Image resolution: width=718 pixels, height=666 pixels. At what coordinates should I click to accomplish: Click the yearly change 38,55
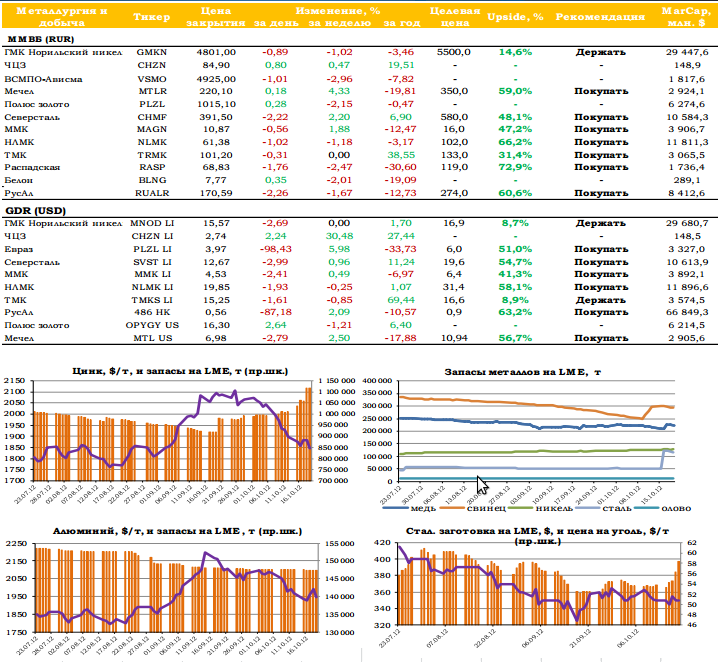pos(401,155)
